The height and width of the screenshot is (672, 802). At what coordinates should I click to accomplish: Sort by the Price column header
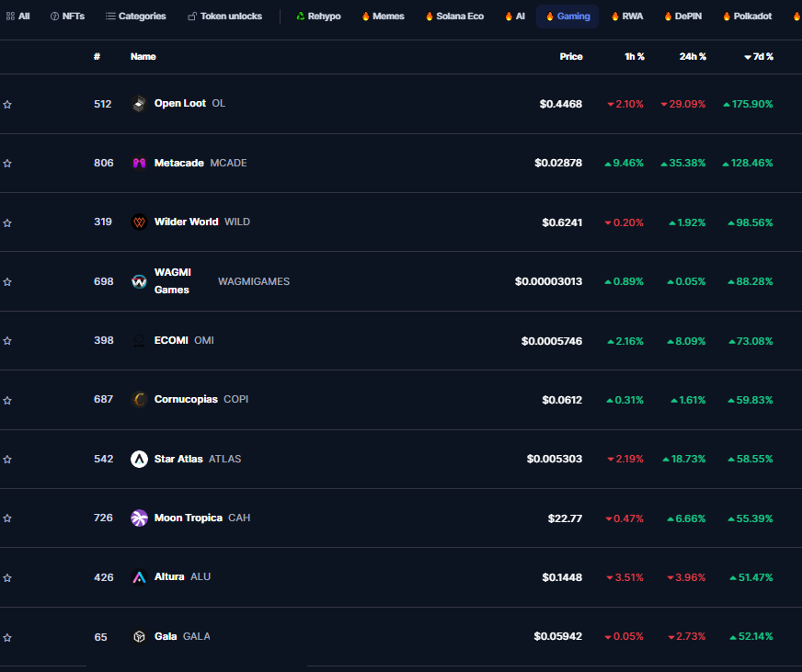(571, 57)
